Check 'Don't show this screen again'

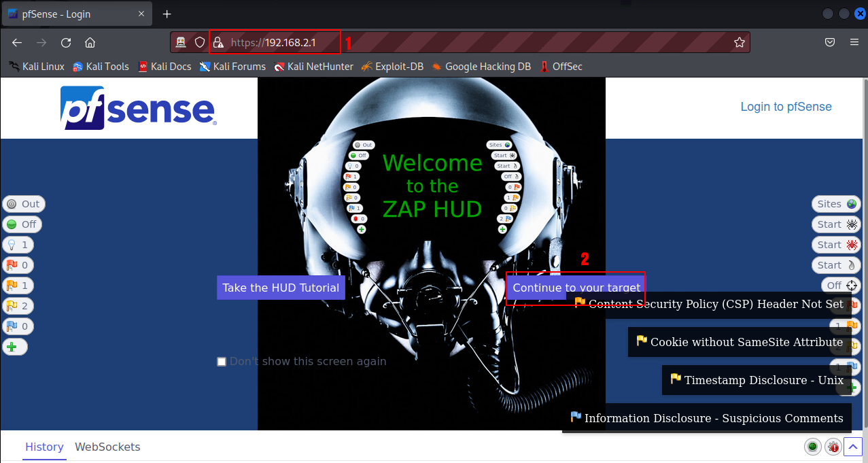tap(222, 362)
